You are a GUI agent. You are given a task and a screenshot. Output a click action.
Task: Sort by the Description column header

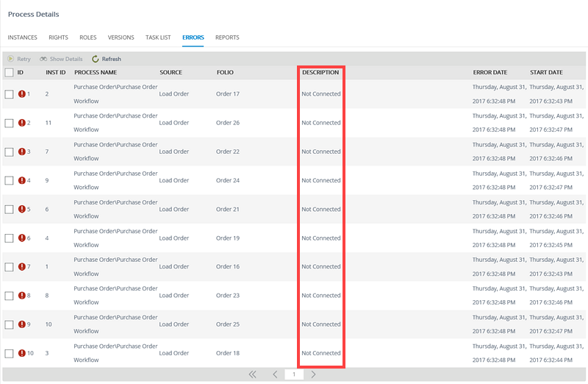click(x=320, y=73)
